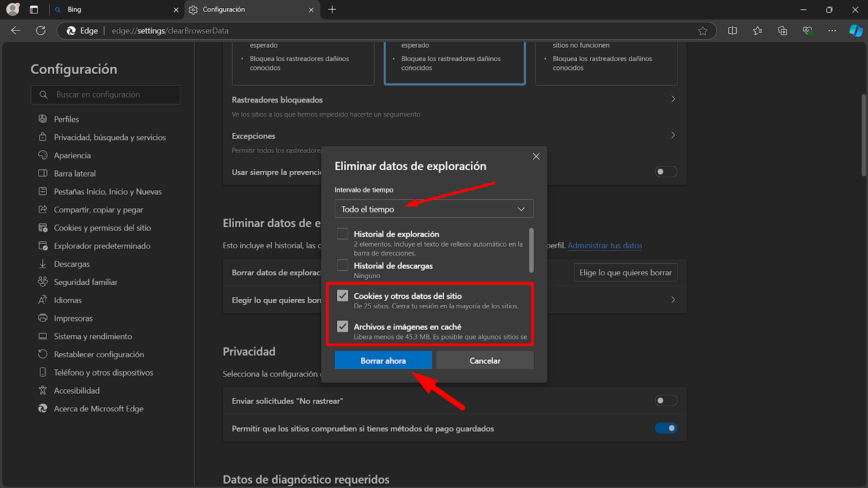Refresh the page with reload icon
Viewport: 868px width, 488px height.
coord(41,31)
